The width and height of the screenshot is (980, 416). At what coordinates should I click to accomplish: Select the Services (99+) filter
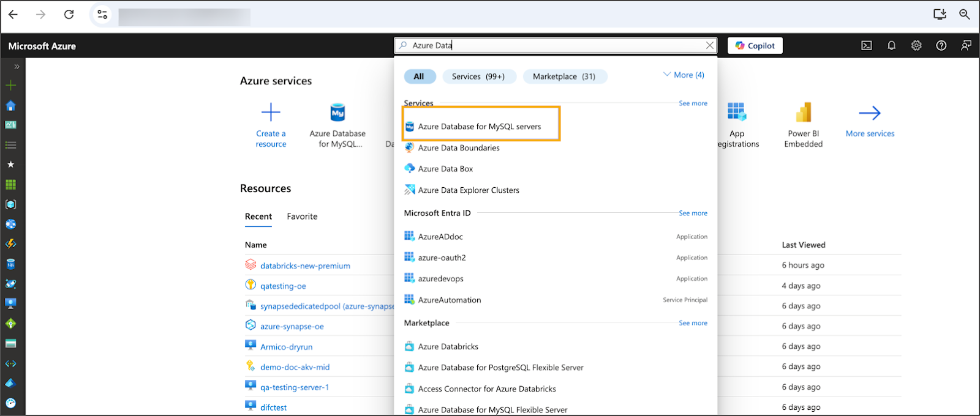[478, 76]
